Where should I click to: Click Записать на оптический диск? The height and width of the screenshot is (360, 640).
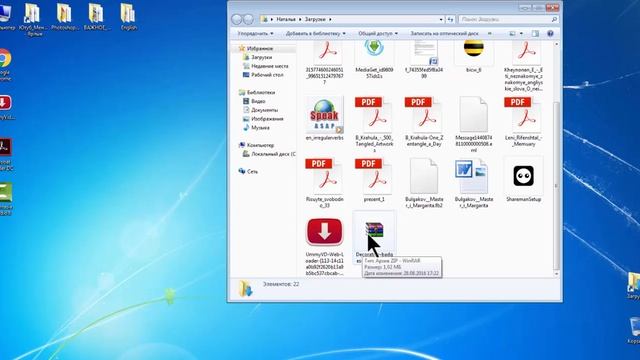click(x=444, y=33)
